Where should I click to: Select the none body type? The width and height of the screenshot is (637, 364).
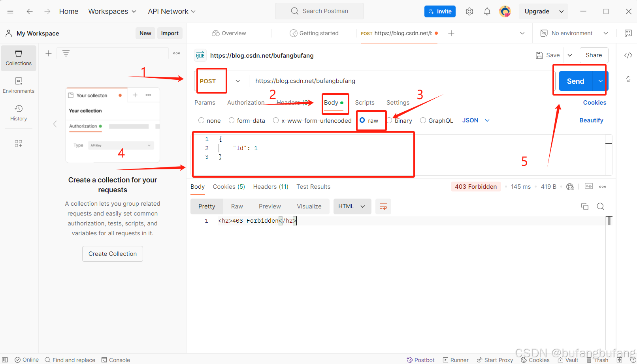(202, 120)
